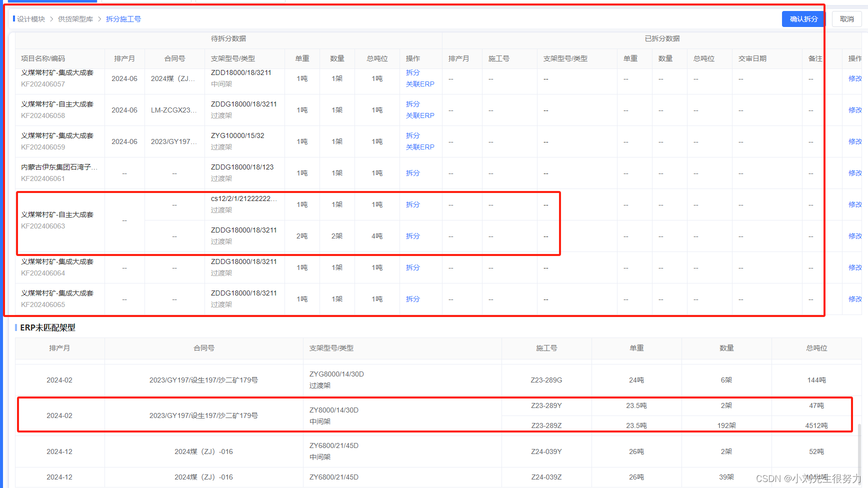
Task: Click 拆分 for contract 2023/GY197 row
Action: click(x=412, y=135)
